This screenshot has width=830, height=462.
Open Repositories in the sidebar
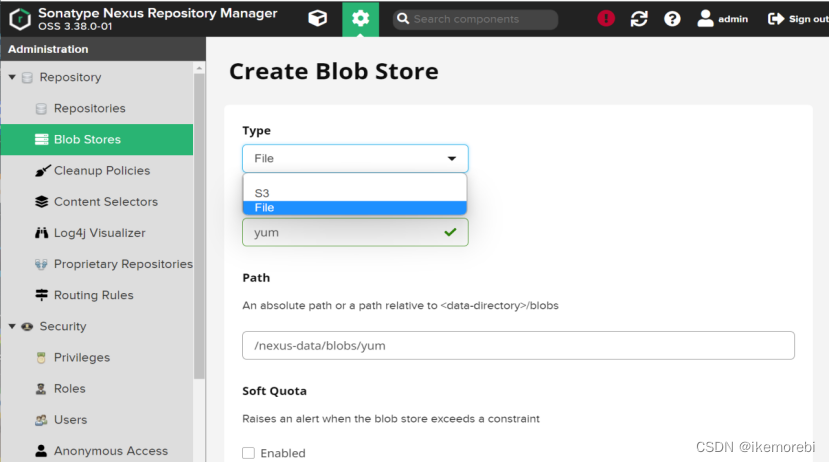(x=89, y=108)
